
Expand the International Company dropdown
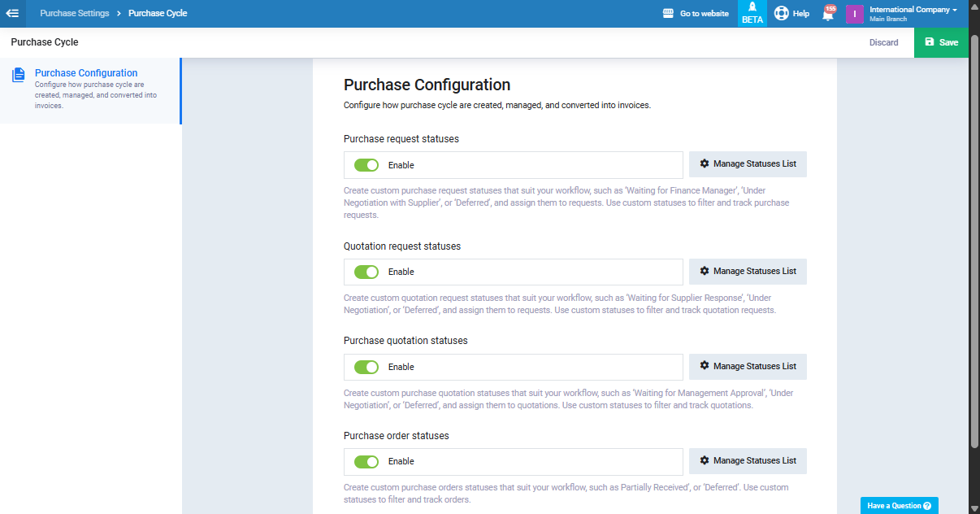[913, 10]
